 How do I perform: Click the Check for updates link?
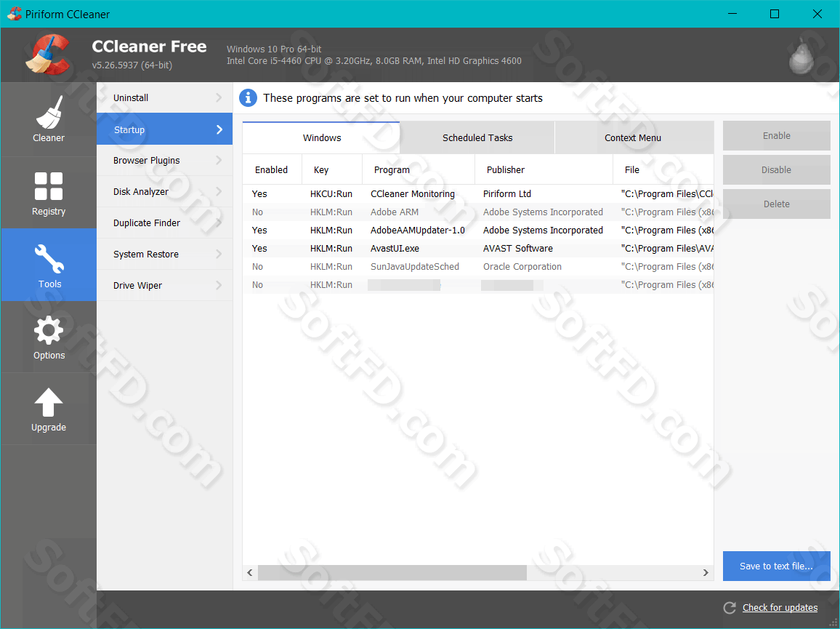[780, 608]
